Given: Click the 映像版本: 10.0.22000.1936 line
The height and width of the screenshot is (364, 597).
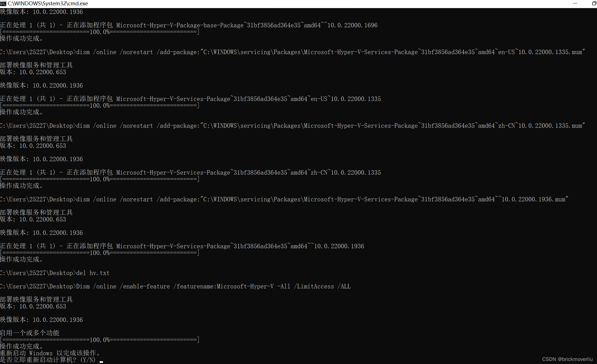Looking at the screenshot, I should coord(41,320).
